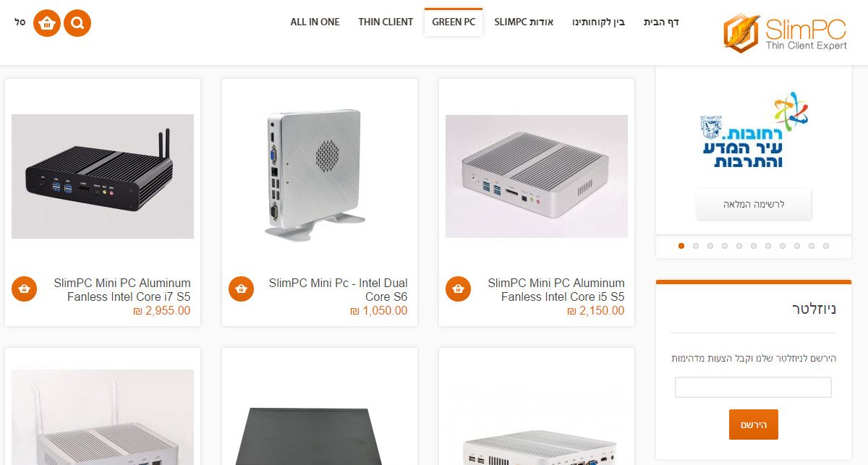
Task: Select the second carousel dot
Action: pyautogui.click(x=696, y=246)
